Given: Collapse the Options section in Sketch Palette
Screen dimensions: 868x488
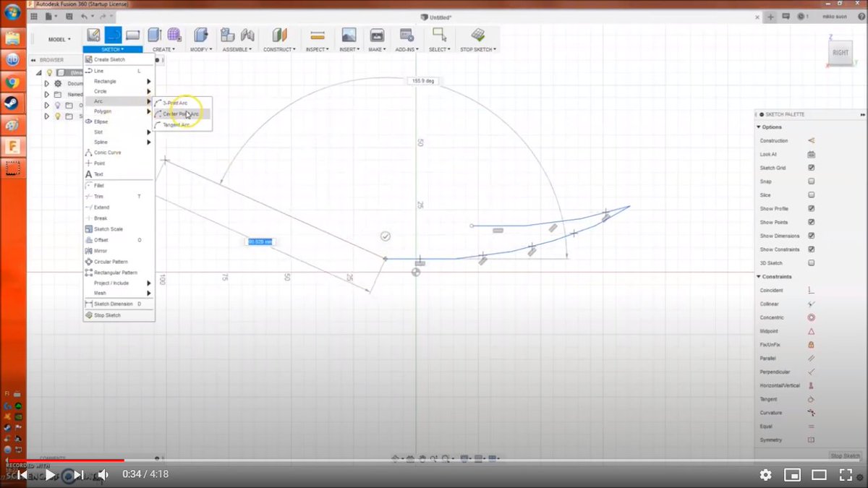Looking at the screenshot, I should coord(759,127).
